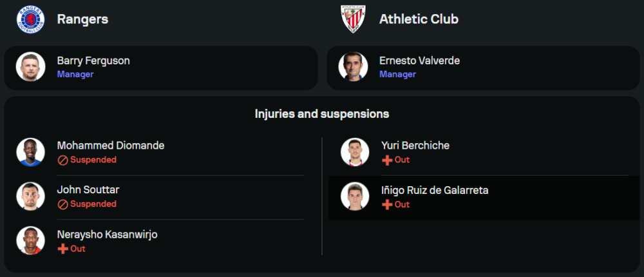Click the Injuries and suspensions heading
This screenshot has width=644, height=277.
pyautogui.click(x=322, y=114)
